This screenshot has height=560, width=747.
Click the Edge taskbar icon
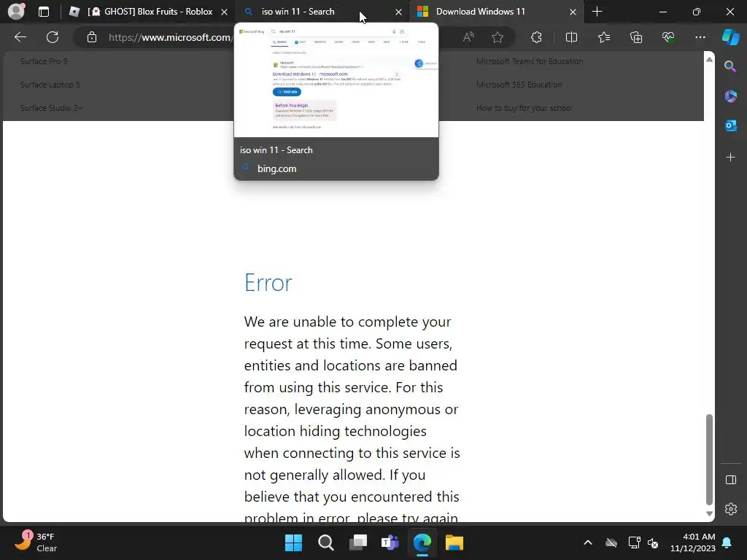(422, 542)
